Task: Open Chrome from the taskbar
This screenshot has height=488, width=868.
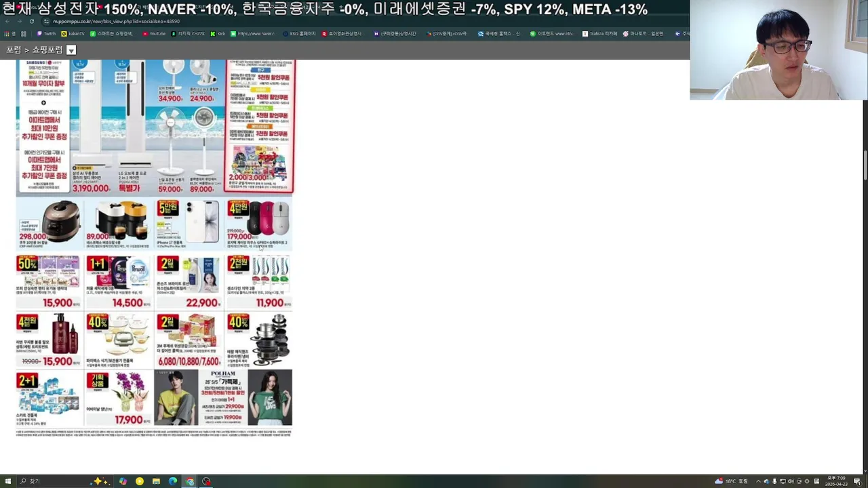Action: (190, 481)
